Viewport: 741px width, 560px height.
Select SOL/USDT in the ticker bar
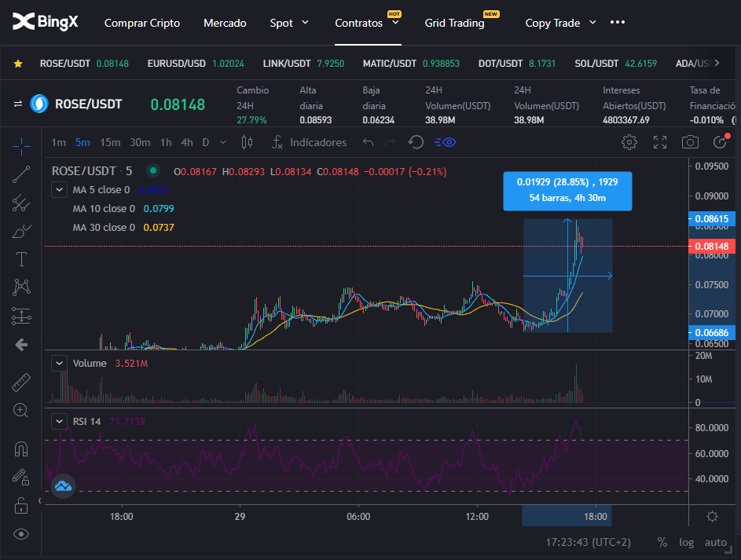616,64
